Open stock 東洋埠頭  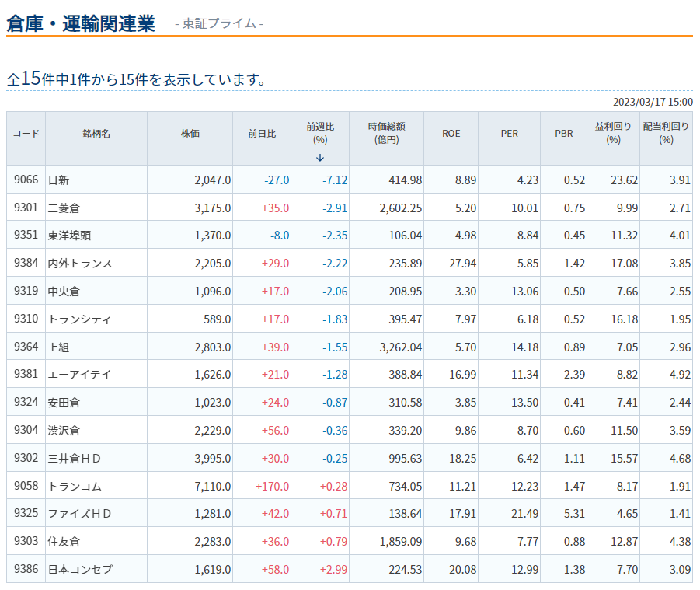(69, 236)
